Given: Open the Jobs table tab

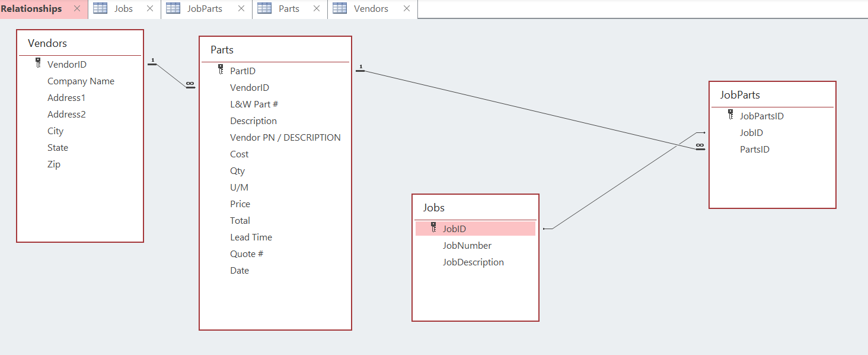Looking at the screenshot, I should click(x=123, y=9).
